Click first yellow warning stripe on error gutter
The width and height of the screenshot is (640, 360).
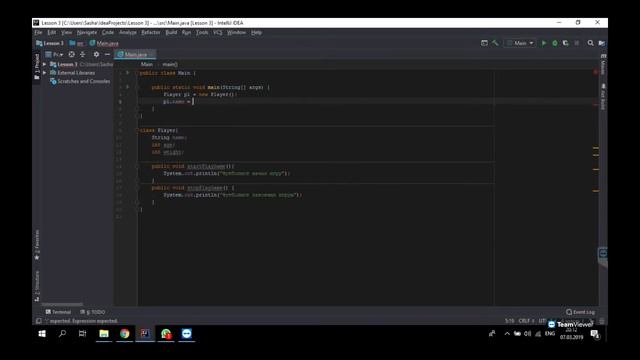coord(596,148)
